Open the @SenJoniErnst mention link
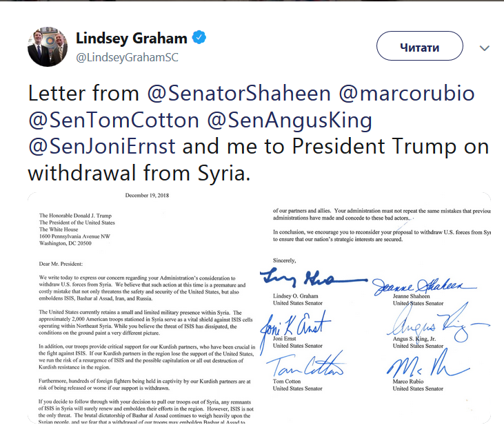The image size is (504, 436). tap(103, 147)
